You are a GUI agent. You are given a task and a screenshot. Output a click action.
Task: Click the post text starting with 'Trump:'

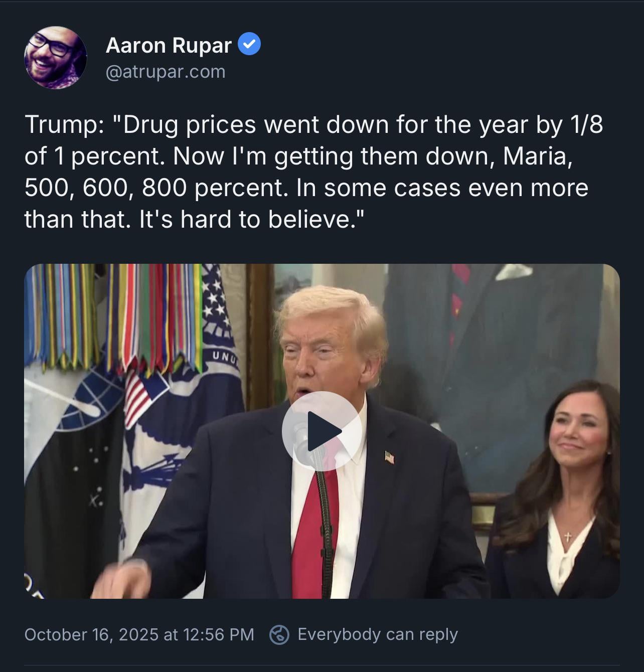pos(313,172)
